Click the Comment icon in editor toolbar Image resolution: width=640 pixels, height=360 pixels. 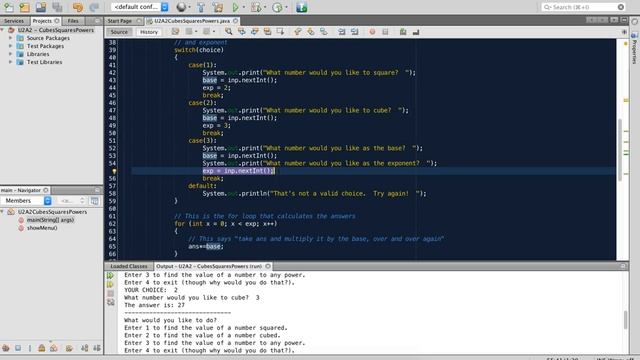pyautogui.click(x=403, y=31)
